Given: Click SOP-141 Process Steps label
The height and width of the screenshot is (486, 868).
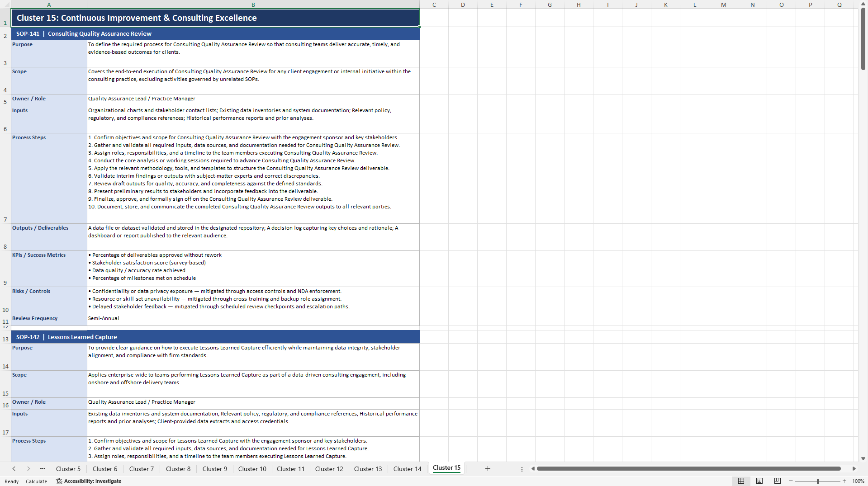Looking at the screenshot, I should pyautogui.click(x=49, y=179).
